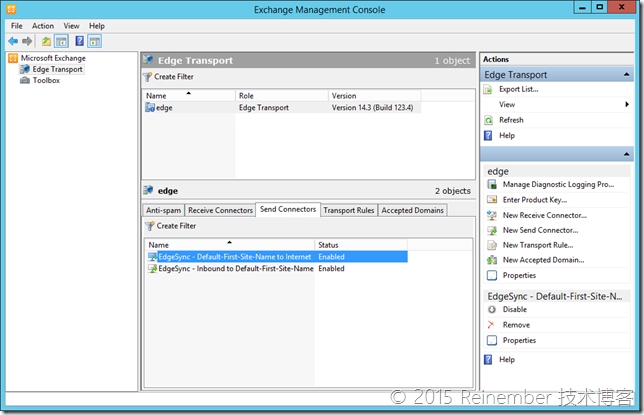
Task: Select Microsoft Exchange root tree node
Action: [53, 58]
